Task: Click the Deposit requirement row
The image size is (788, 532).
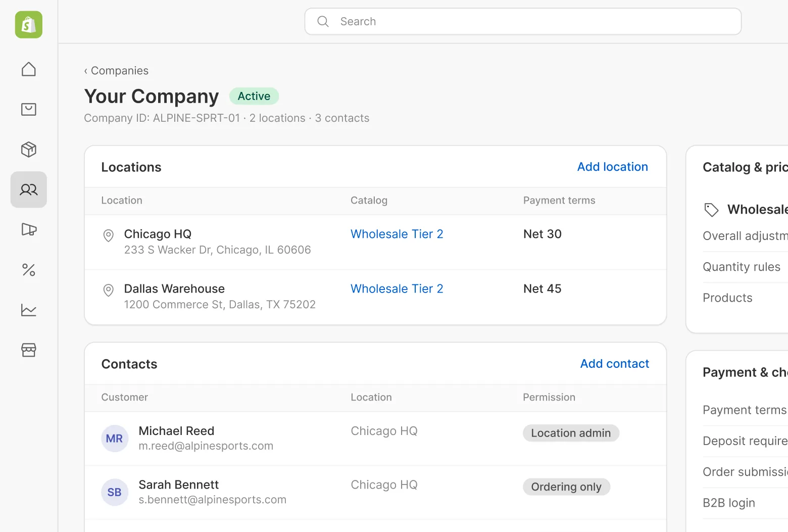Action: tap(745, 441)
